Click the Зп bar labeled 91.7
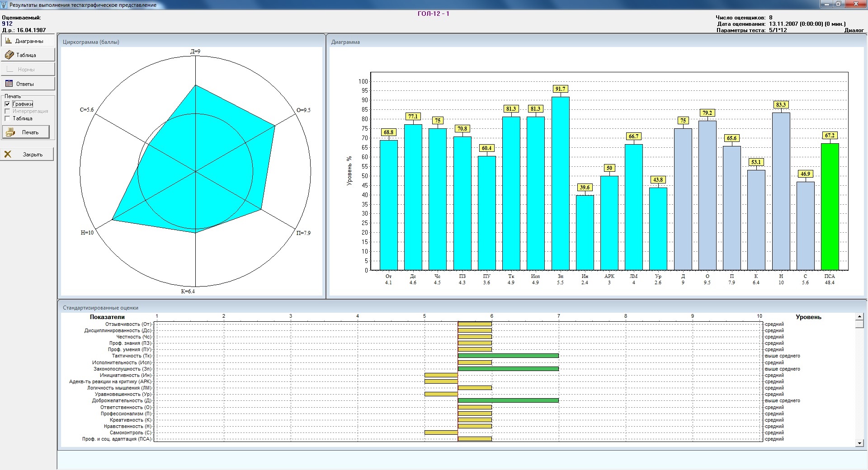 pos(560,183)
